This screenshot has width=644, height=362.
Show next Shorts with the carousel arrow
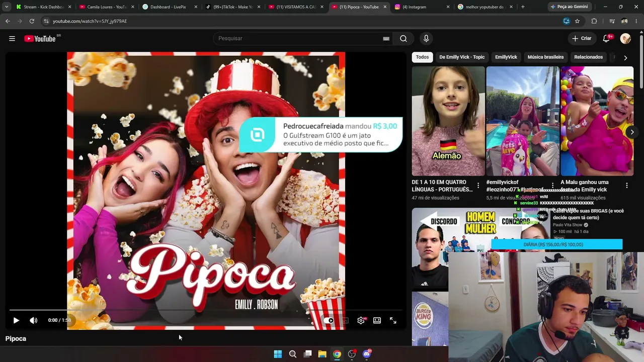pyautogui.click(x=632, y=132)
